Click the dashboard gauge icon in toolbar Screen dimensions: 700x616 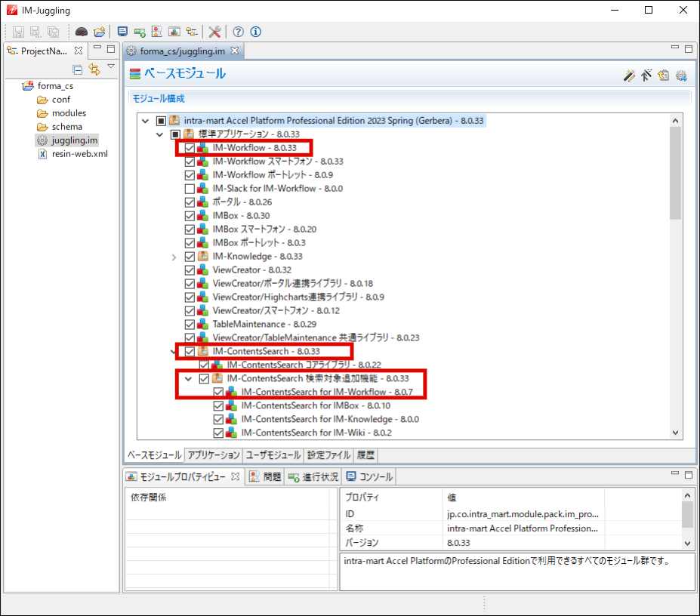(82, 32)
